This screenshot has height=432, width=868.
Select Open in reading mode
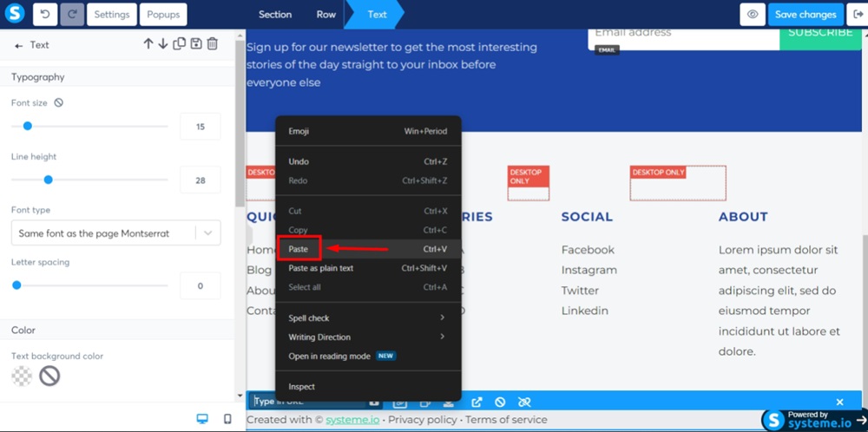click(367, 357)
